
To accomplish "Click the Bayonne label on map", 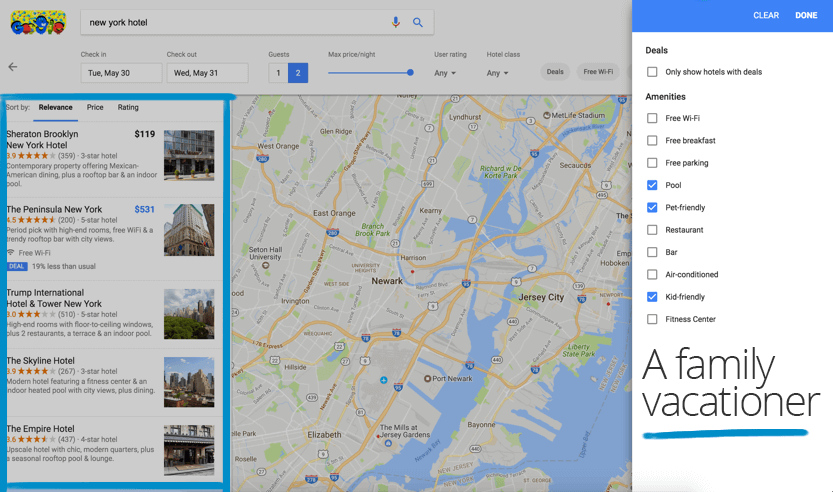I will pyautogui.click(x=481, y=425).
